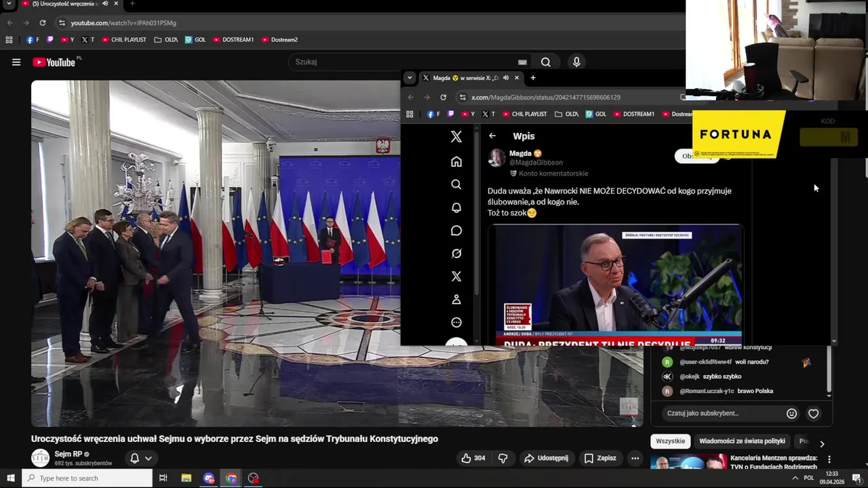Focus Windows taskbar search box
The height and width of the screenshot is (488, 868).
tap(87, 479)
